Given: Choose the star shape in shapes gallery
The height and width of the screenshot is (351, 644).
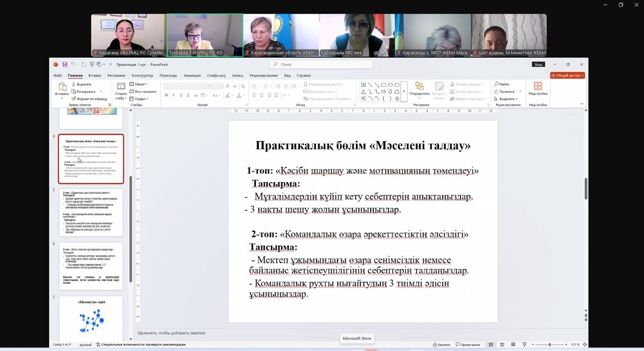Looking at the screenshot, I should pyautogui.click(x=397, y=99).
